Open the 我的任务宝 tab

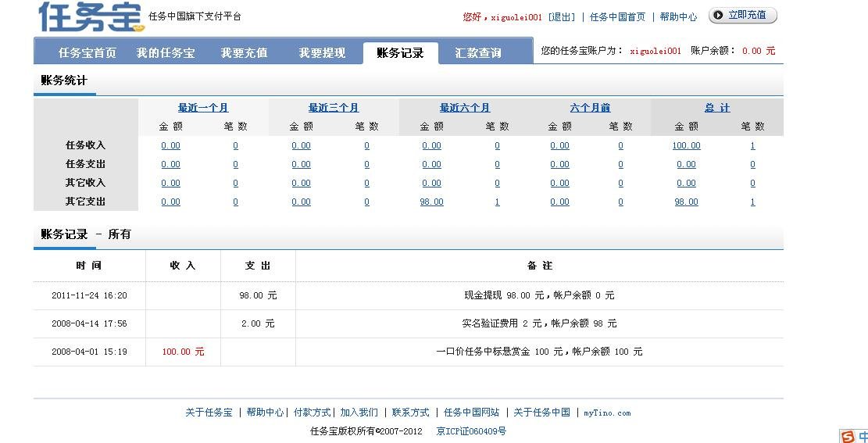click(x=166, y=53)
